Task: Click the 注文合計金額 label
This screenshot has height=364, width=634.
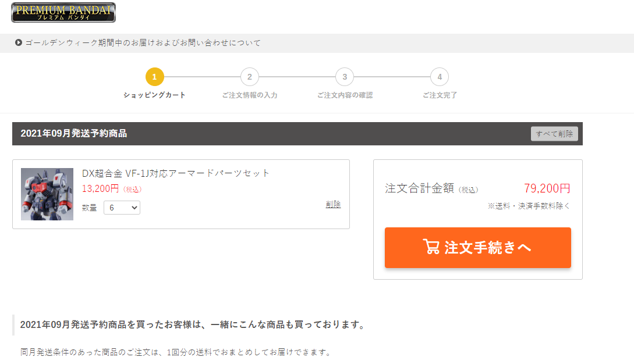Action: (419, 188)
